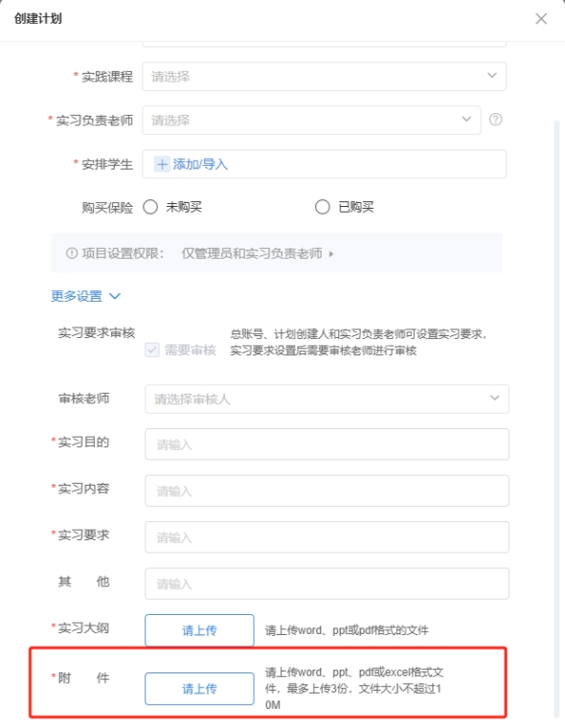Click the plus icon next to 添加/导入

(x=162, y=165)
